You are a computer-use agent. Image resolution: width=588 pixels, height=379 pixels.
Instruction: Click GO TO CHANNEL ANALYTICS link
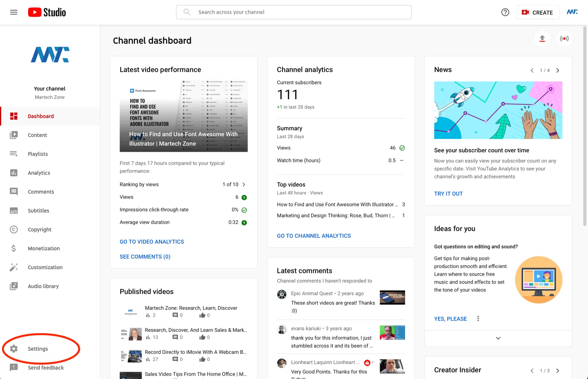coord(314,236)
